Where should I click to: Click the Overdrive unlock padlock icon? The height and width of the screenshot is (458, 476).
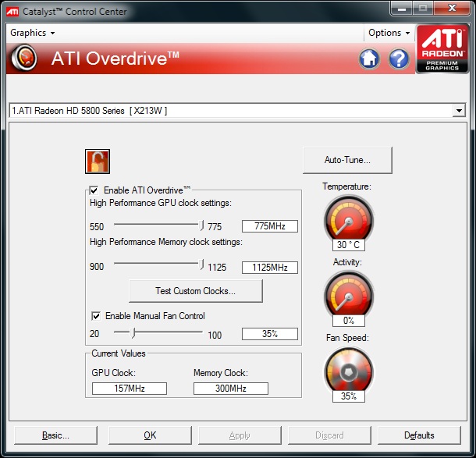pyautogui.click(x=98, y=162)
